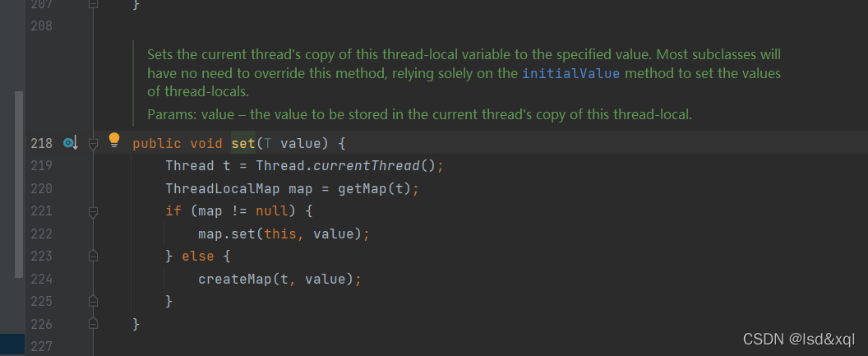Collapse the set method fold marker at line 218
This screenshot has width=868, height=356.
click(93, 144)
